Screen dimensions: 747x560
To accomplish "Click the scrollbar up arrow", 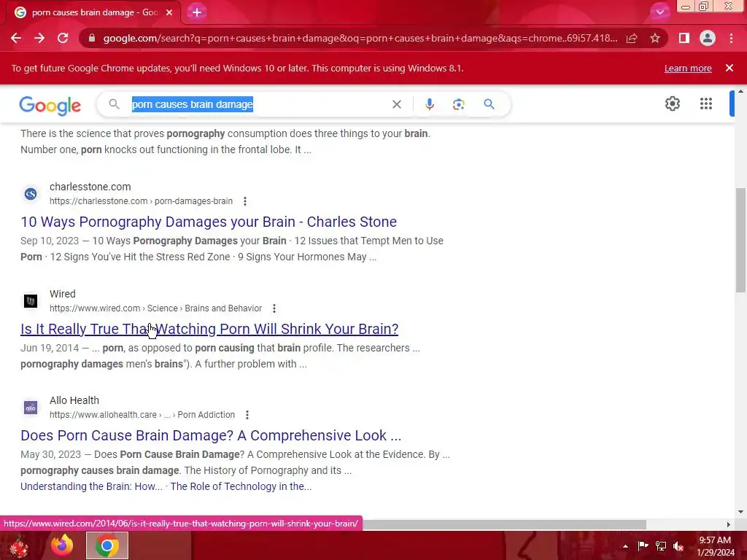I will tap(740, 91).
